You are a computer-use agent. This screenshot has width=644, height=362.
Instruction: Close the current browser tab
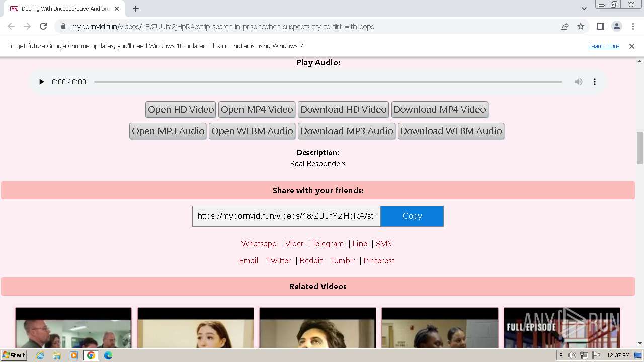tap(117, 9)
